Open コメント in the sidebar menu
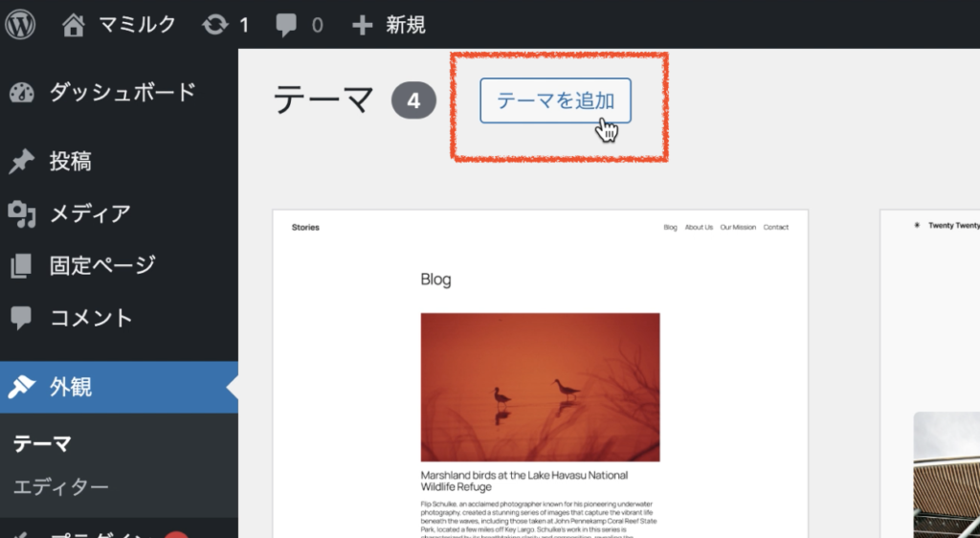 tap(91, 317)
